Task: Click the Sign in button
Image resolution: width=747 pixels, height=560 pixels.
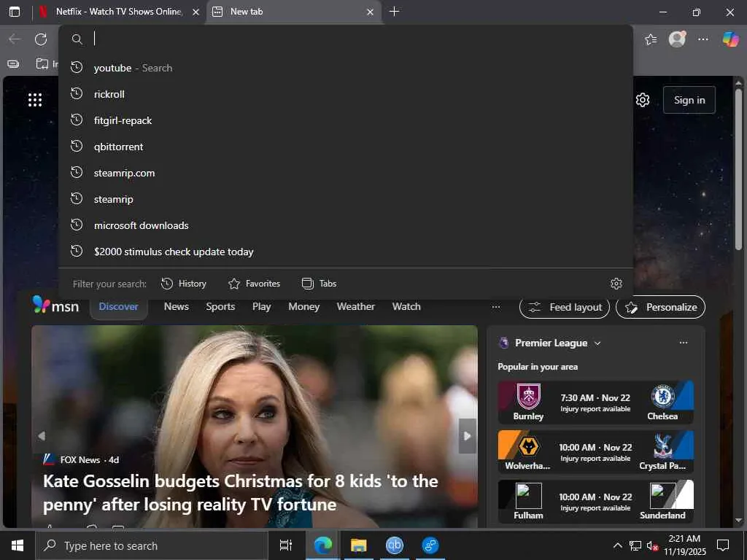Action: coord(689,100)
